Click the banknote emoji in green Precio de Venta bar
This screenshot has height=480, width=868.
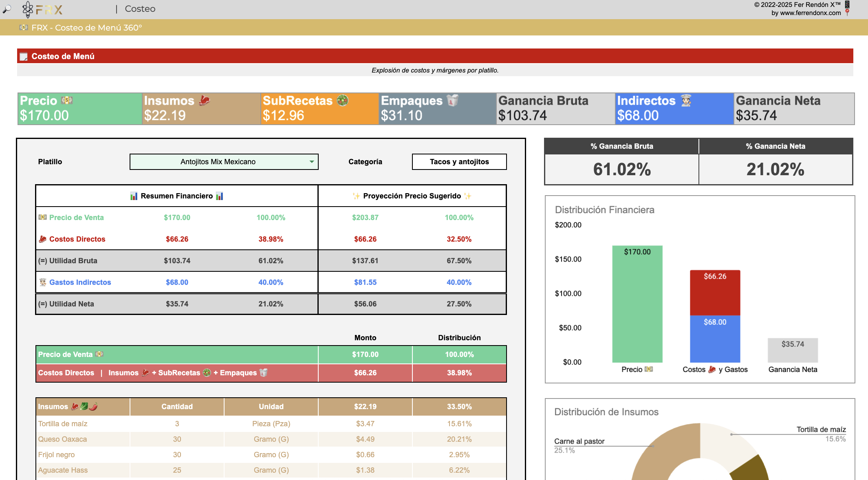99,354
